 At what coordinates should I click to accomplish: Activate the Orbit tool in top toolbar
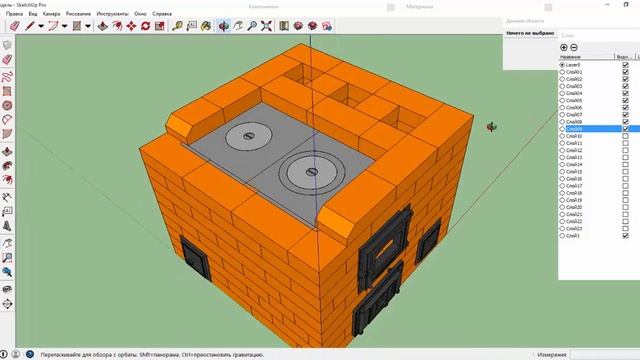(x=224, y=26)
